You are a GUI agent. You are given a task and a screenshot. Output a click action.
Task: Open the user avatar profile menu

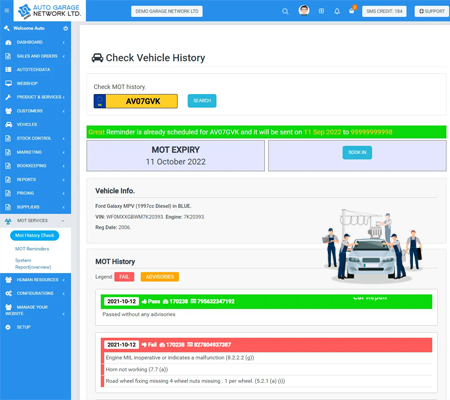(x=304, y=10)
